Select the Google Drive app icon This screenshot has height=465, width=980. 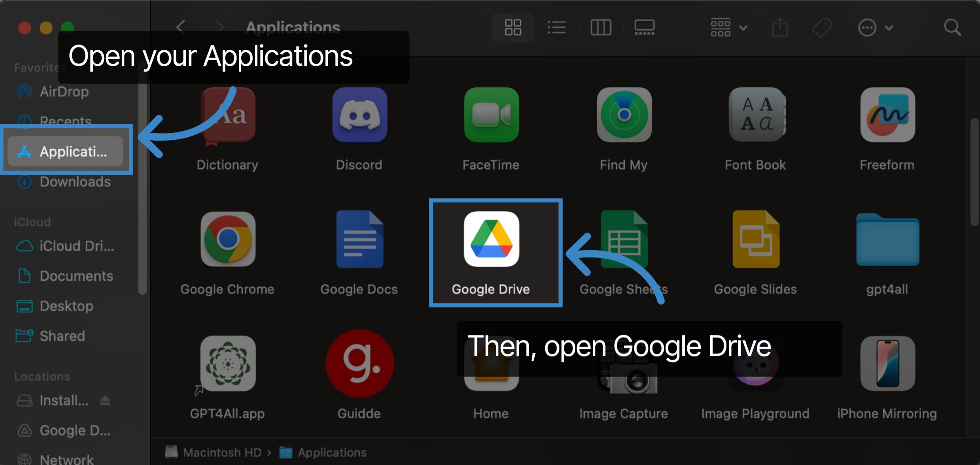click(x=491, y=239)
